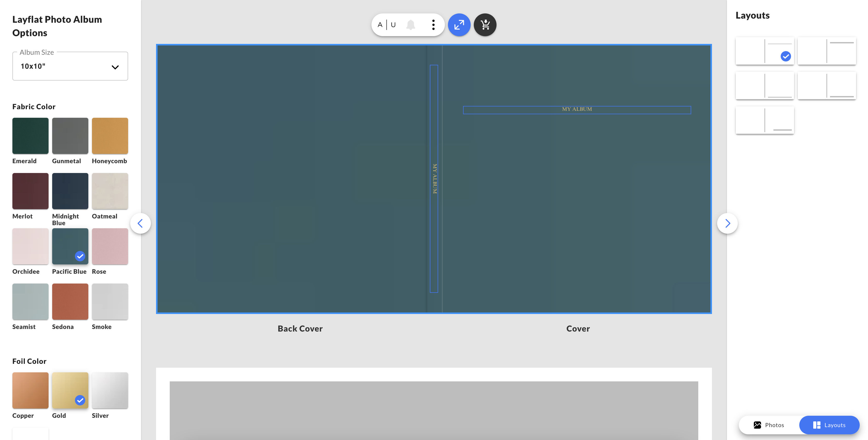Select the Midnight Blue fabric color

click(x=70, y=191)
